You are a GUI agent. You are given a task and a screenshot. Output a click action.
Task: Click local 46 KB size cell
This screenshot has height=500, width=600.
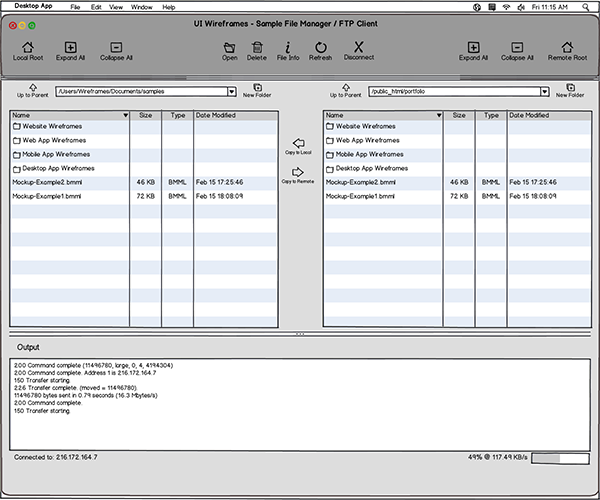click(146, 182)
